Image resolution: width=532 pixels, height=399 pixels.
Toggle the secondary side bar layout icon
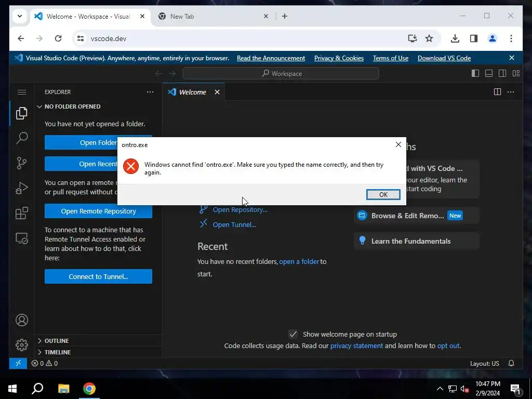point(502,73)
